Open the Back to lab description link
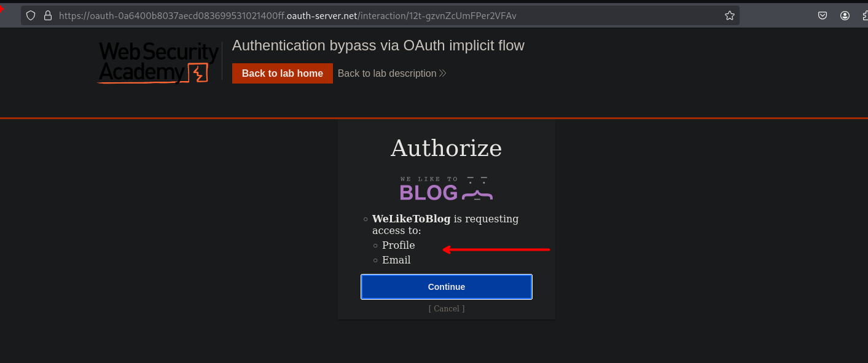 click(x=387, y=74)
